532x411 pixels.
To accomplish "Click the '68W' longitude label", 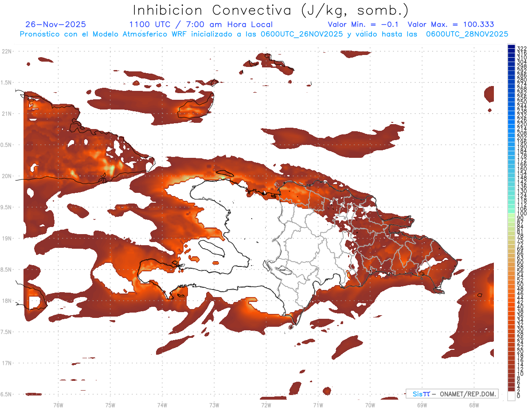I will tap(474, 404).
